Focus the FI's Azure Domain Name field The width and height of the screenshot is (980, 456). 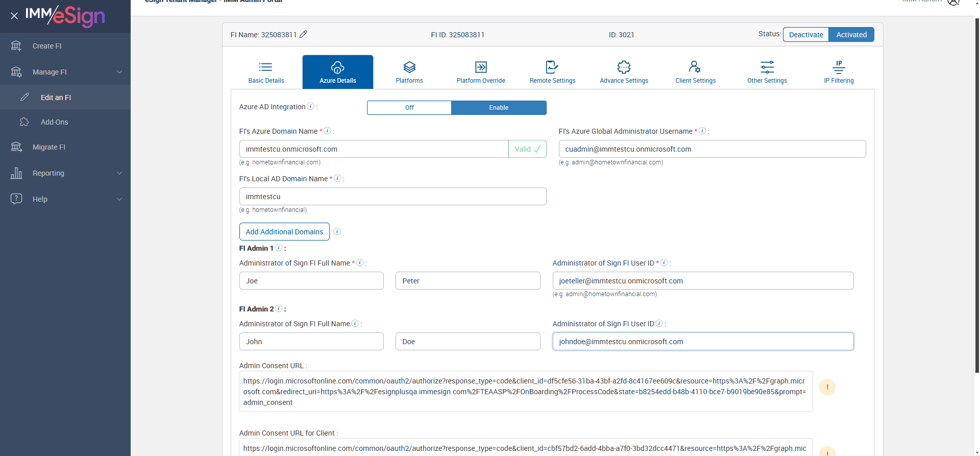click(374, 149)
